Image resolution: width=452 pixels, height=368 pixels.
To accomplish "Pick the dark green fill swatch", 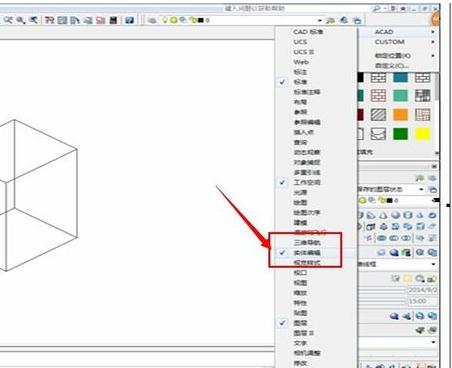I will tap(400, 134).
